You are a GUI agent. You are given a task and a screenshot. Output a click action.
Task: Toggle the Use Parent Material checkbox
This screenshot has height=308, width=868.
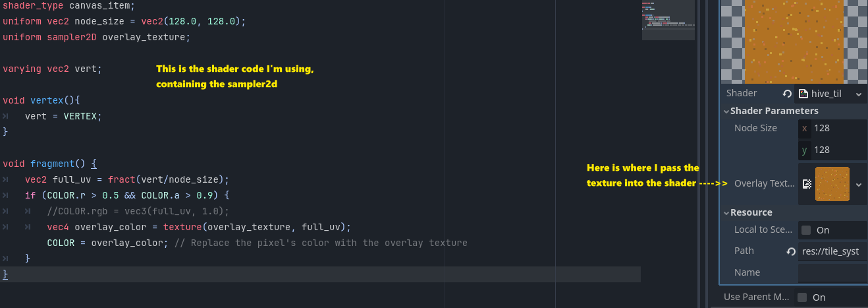click(801, 297)
